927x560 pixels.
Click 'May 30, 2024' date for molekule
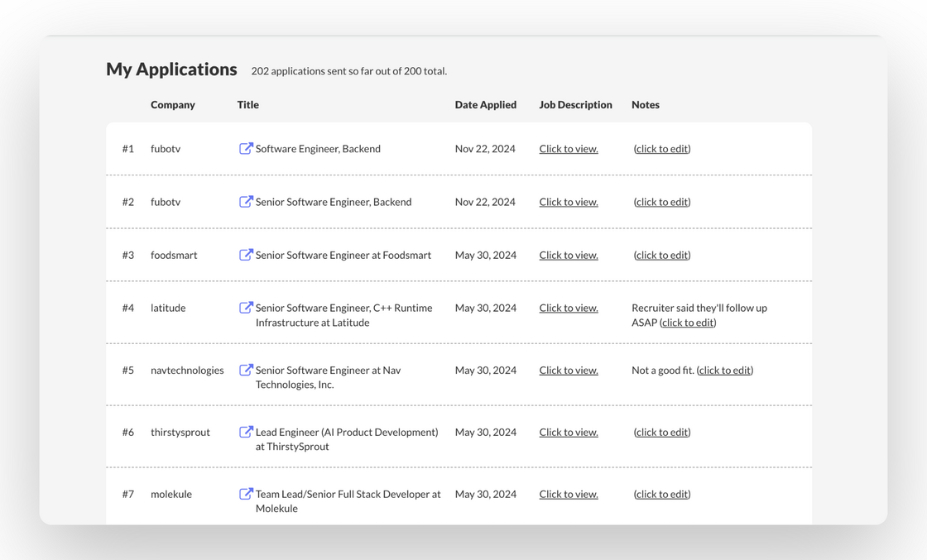click(485, 495)
